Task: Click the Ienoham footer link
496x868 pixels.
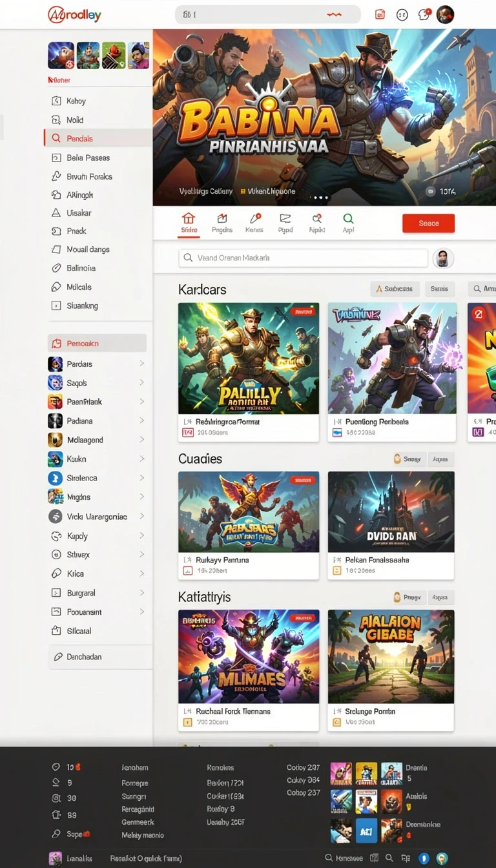Action: 135,768
